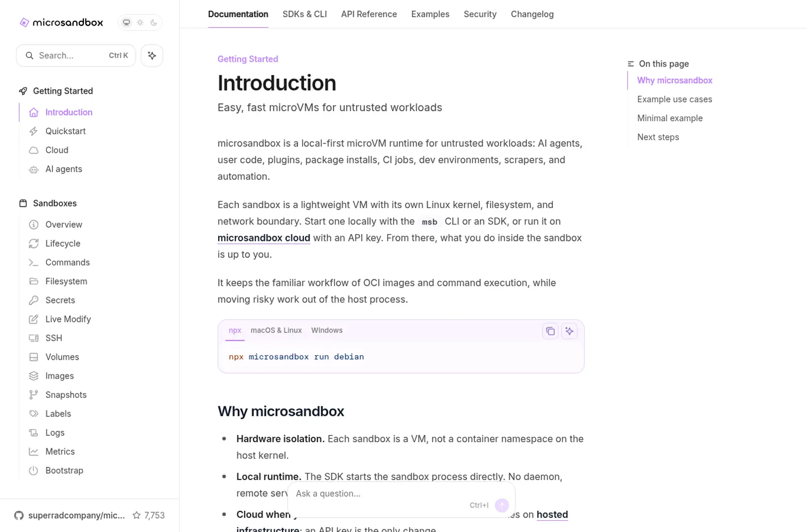The height and width of the screenshot is (532, 807).
Task: Focus the Search field
Action: 76,55
